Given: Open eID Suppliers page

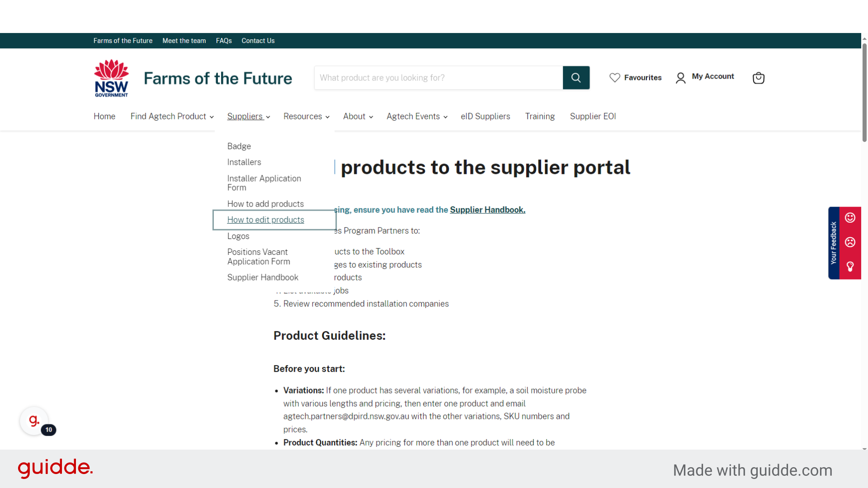Looking at the screenshot, I should tap(485, 116).
